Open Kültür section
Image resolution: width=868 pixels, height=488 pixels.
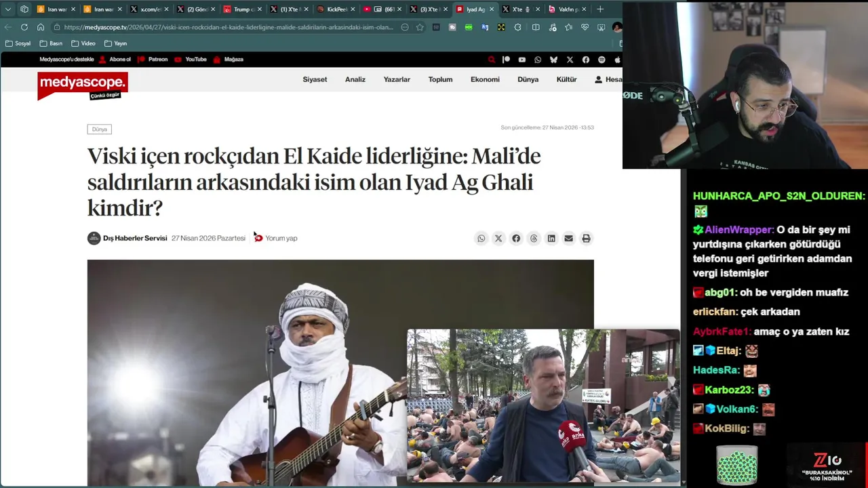(x=566, y=80)
